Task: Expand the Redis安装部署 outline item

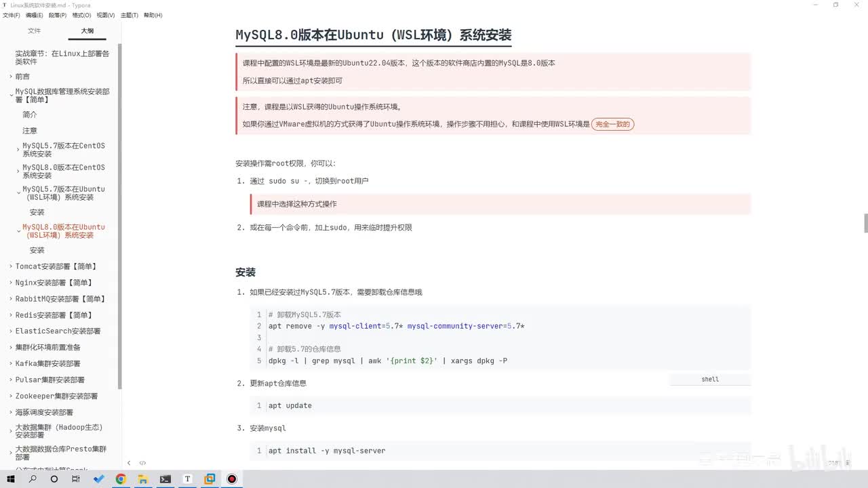Action: coord(11,315)
